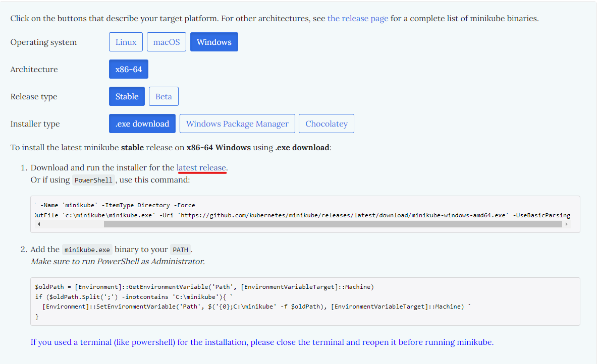Select macOS operating system
This screenshot has width=598, height=364.
point(167,42)
